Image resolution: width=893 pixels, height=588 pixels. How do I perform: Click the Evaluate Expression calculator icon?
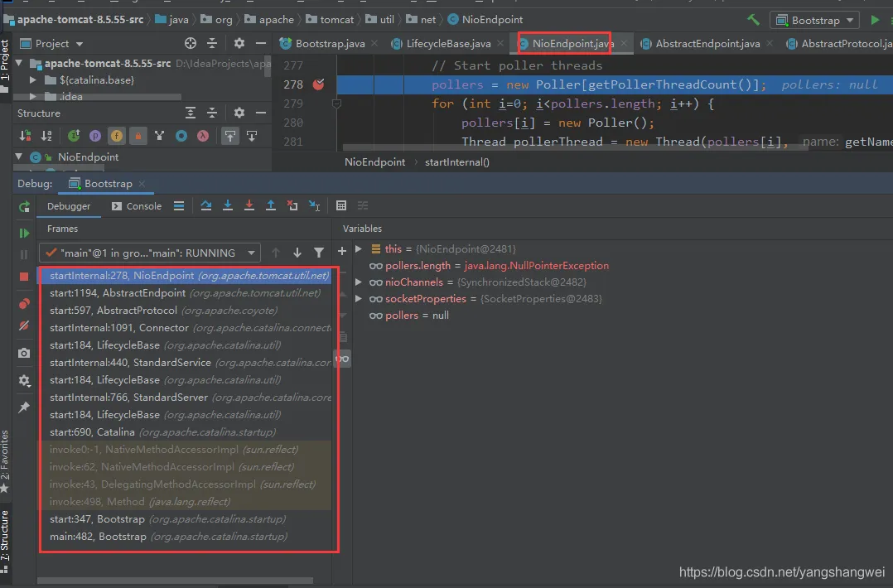click(x=341, y=206)
